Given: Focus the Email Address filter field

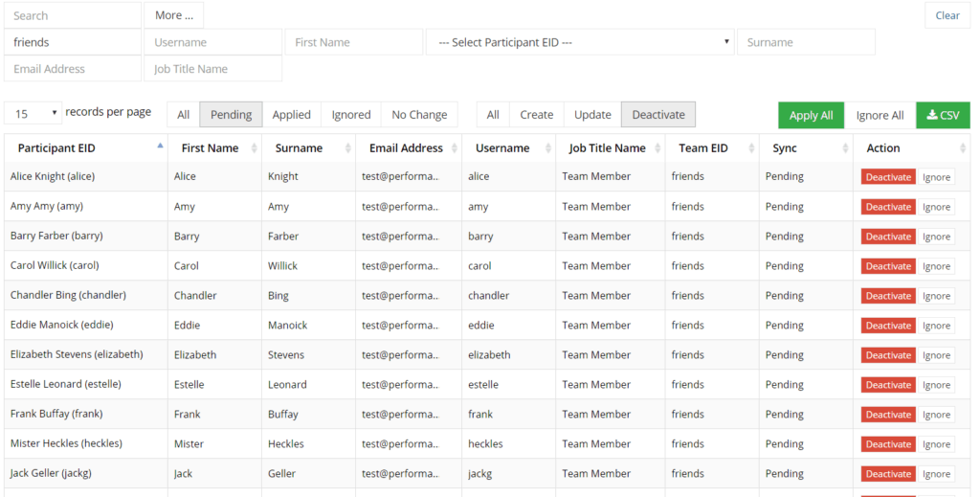Looking at the screenshot, I should [x=73, y=69].
